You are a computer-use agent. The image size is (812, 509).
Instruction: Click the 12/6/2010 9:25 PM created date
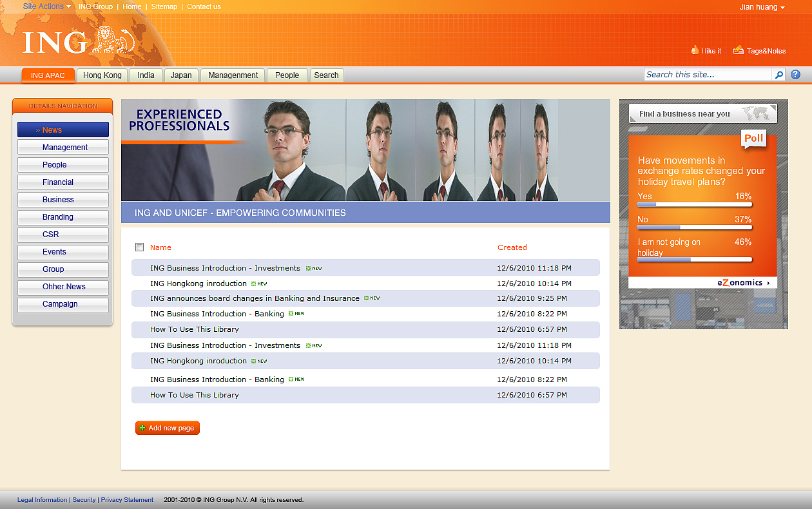(532, 298)
